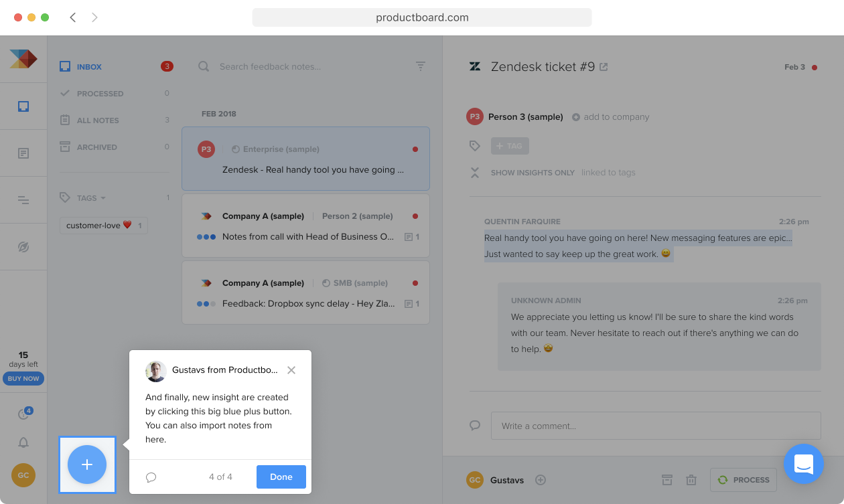The width and height of the screenshot is (844, 504).
Task: Close the Gustavs tour popup
Action: (x=291, y=370)
